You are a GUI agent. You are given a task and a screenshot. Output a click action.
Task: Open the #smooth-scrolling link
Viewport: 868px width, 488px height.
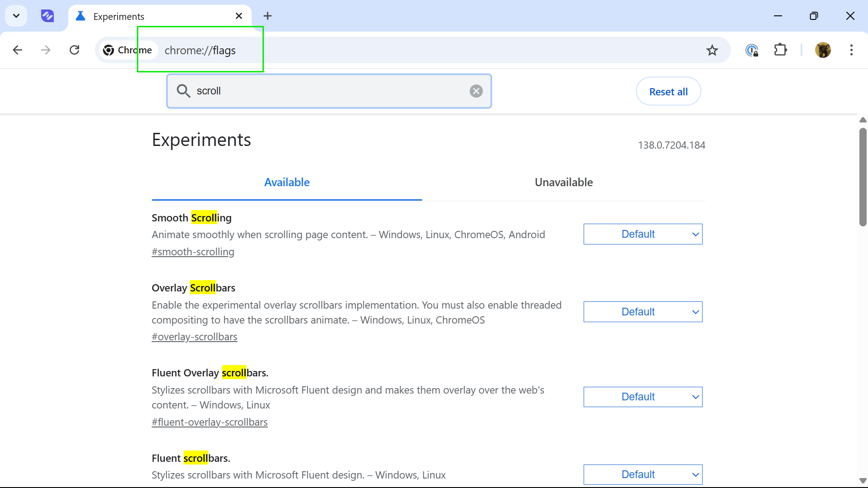[193, 252]
